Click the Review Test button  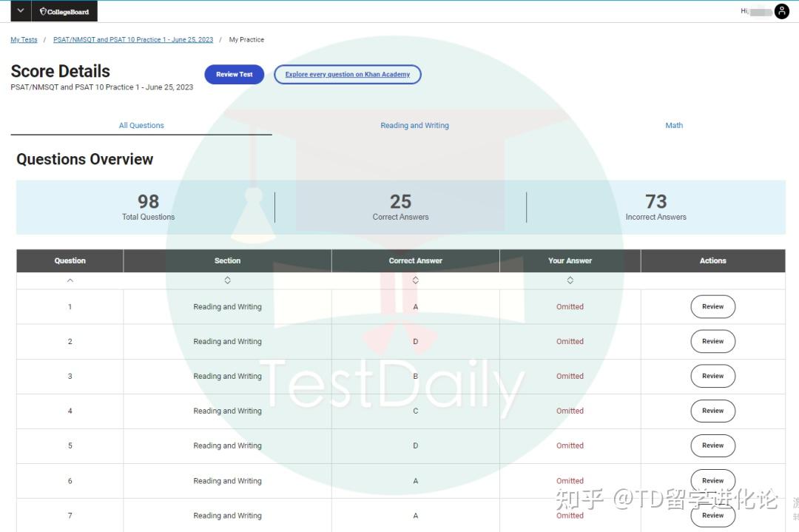coord(235,75)
